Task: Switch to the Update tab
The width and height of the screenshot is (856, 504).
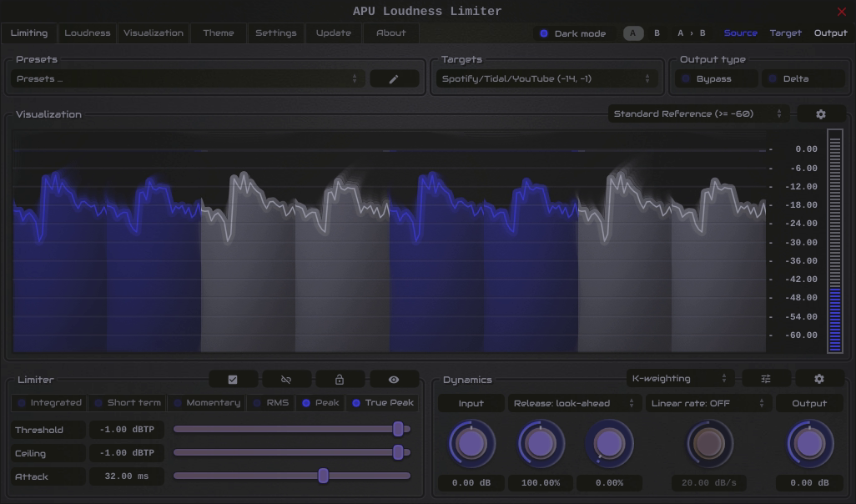Action: (x=334, y=33)
